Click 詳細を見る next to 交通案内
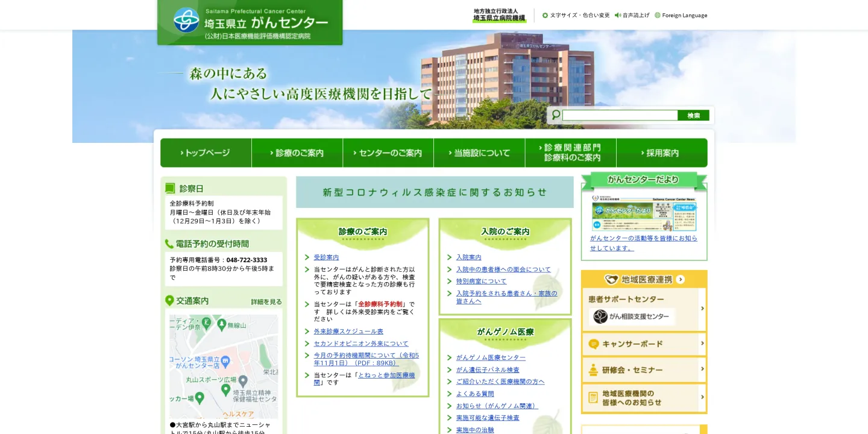 click(266, 301)
